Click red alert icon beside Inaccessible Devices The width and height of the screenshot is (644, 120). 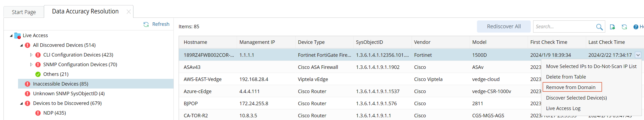tap(27, 84)
